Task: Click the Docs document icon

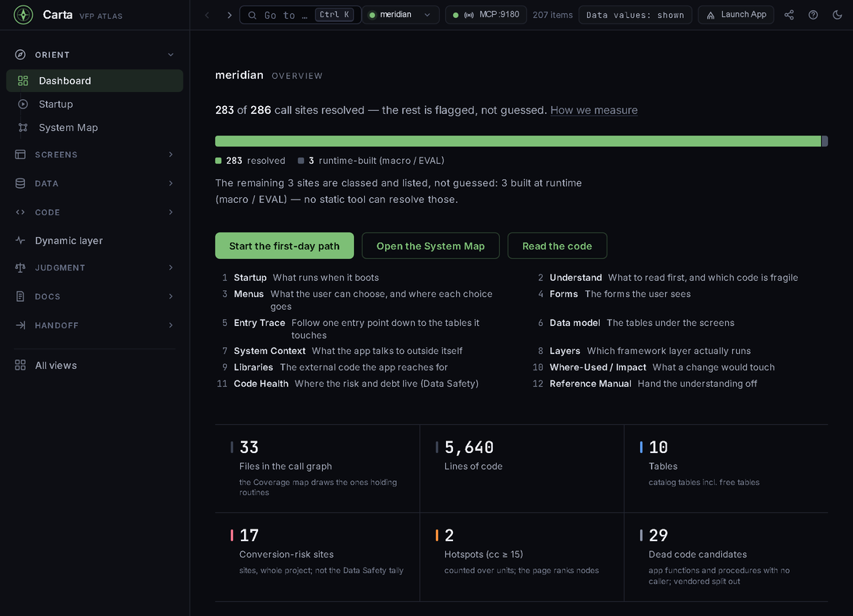Action: [20, 296]
